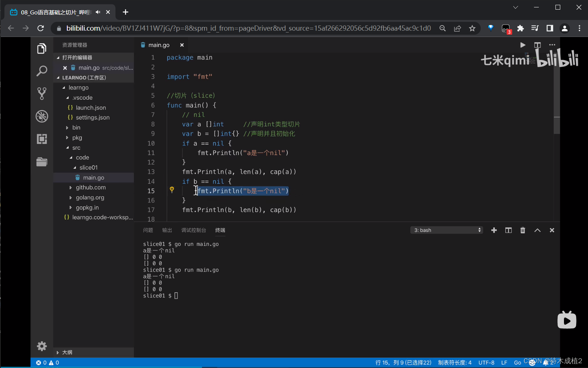
Task: Click the lightbulb quick-fix icon on line 15
Action: [x=172, y=190]
